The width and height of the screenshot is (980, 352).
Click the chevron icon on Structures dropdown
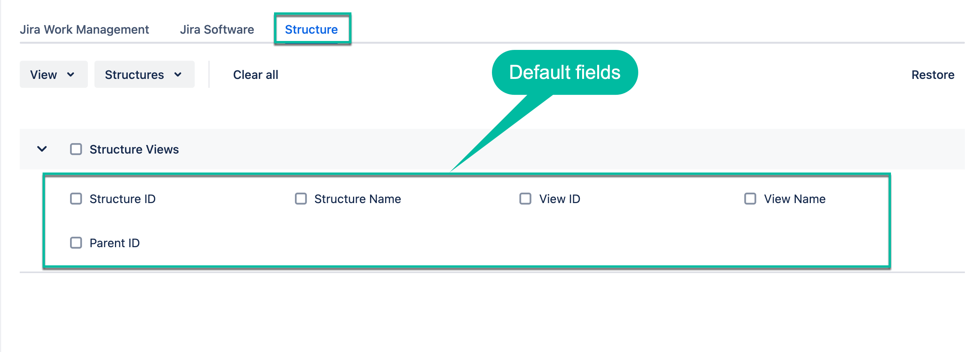pos(178,75)
